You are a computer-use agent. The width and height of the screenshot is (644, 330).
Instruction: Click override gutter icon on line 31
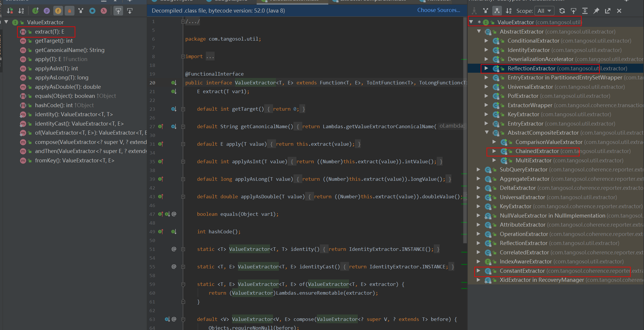tap(160, 144)
